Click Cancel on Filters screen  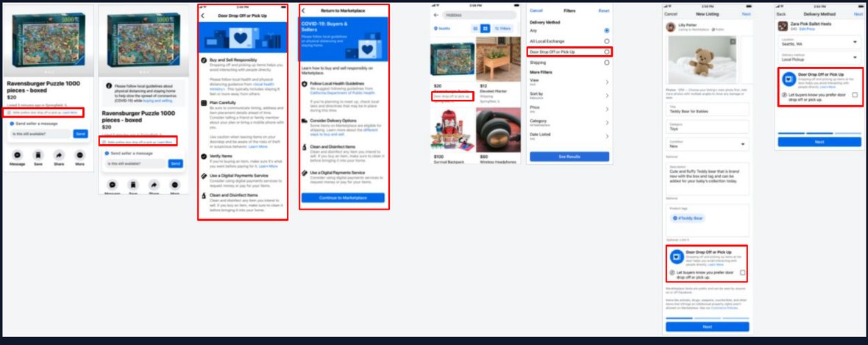536,10
